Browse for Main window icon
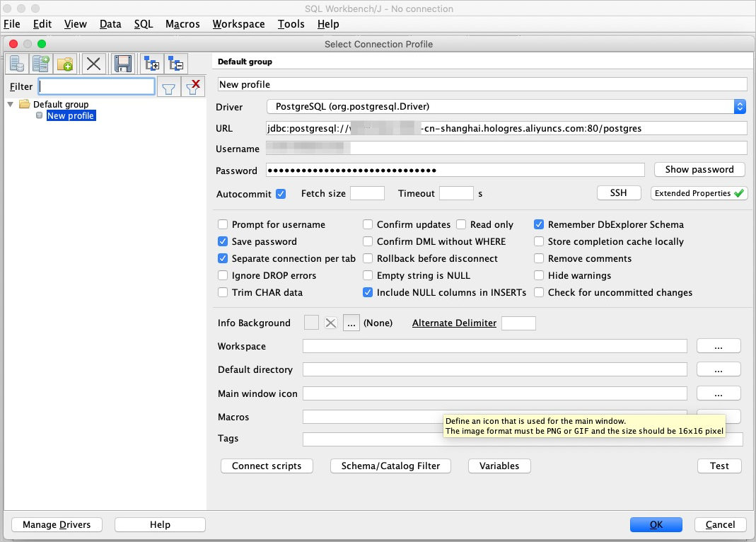 [719, 393]
